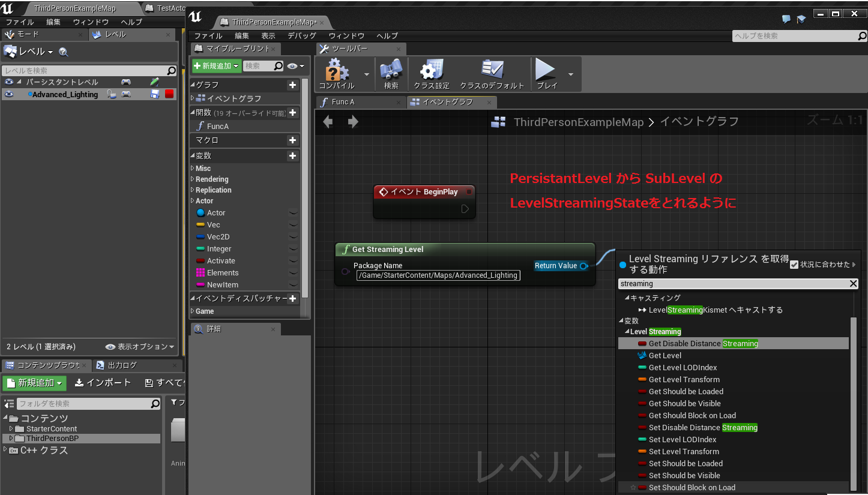This screenshot has height=495, width=868.
Task: Add a new graph with the グラフ plus icon
Action: (x=292, y=85)
